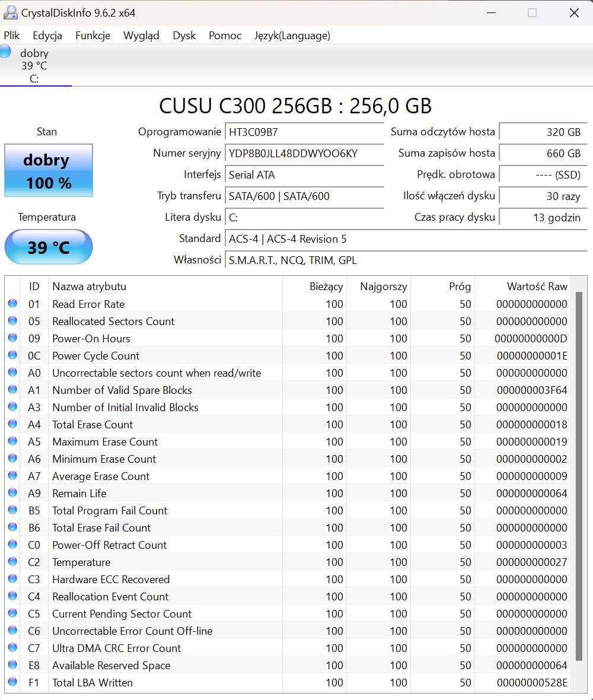
Task: Open the Plik menu
Action: 12,36
